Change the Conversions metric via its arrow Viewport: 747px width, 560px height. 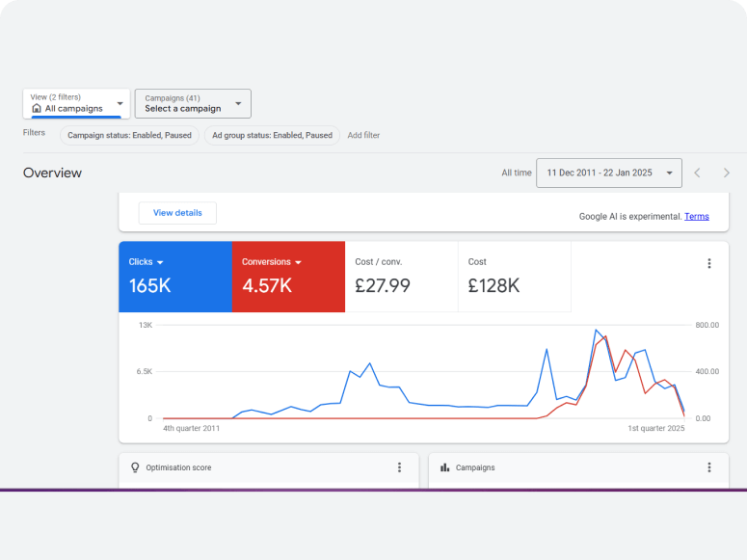coord(299,262)
